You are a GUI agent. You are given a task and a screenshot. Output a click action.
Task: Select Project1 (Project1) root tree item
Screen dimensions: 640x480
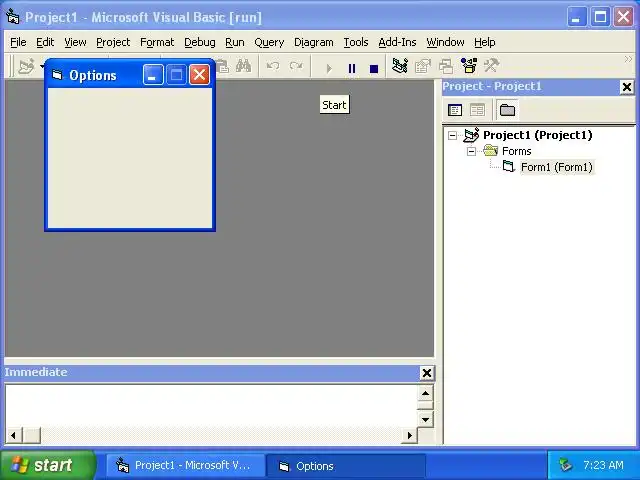[538, 135]
